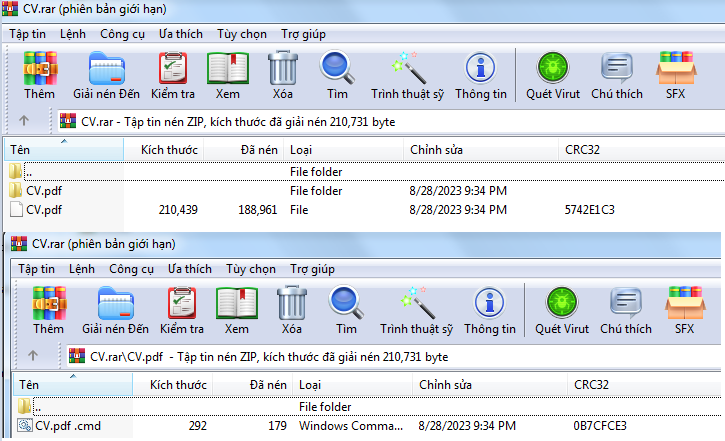Viewport: 725px width, 441px height.
Task: Open Chú thích icon in upper window
Action: coord(617,67)
